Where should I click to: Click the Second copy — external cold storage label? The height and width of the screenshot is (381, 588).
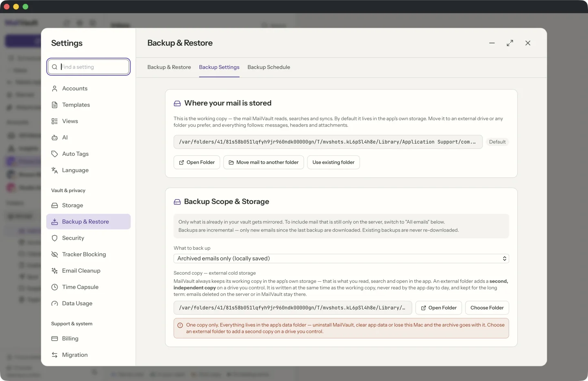[215, 273]
